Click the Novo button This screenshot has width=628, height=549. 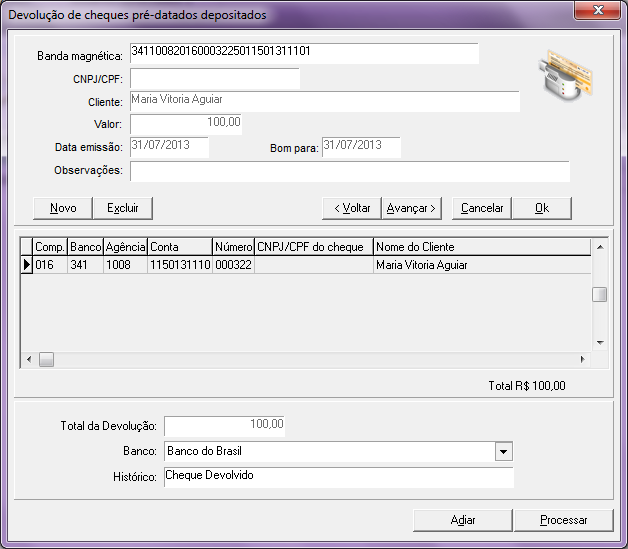[63, 208]
